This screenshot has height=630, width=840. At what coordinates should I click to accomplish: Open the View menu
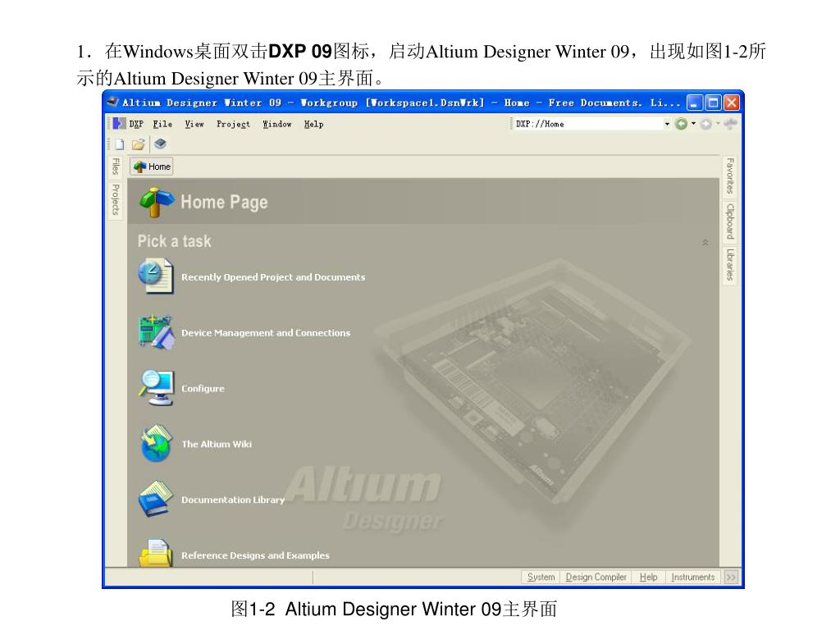[x=194, y=125]
